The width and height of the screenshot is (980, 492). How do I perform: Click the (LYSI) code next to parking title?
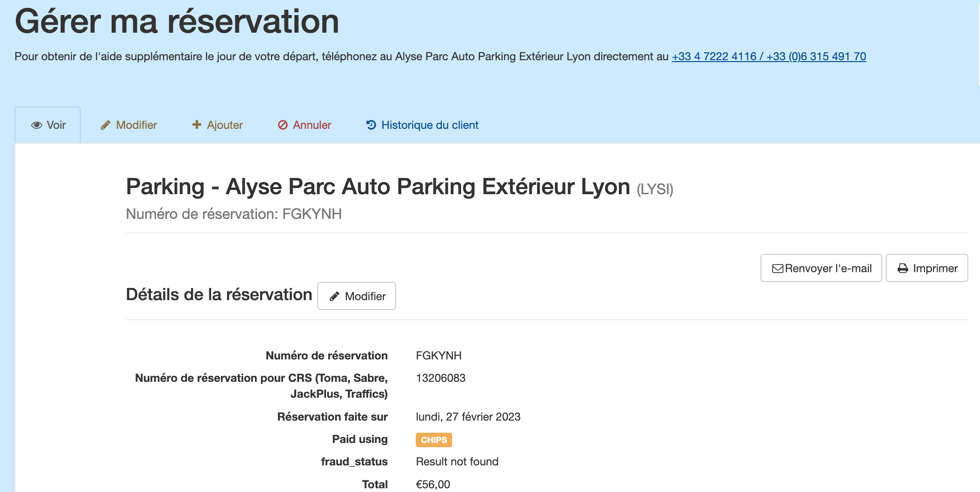(x=654, y=189)
